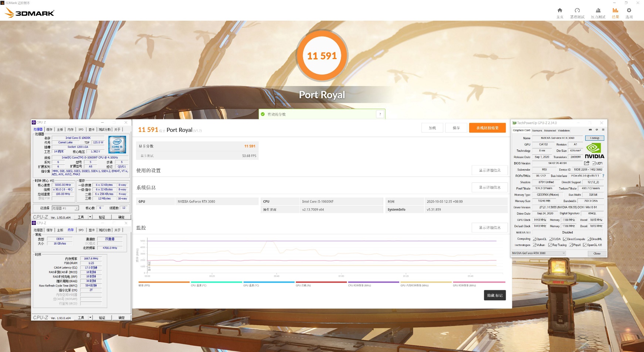Screen dimensions: 644x352
Task: Click the 验证 (validate) button in top CPU-Z
Action: pyautogui.click(x=102, y=217)
